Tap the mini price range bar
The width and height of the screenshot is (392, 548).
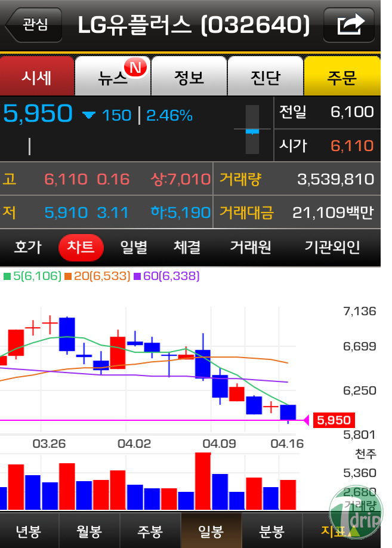252,130
